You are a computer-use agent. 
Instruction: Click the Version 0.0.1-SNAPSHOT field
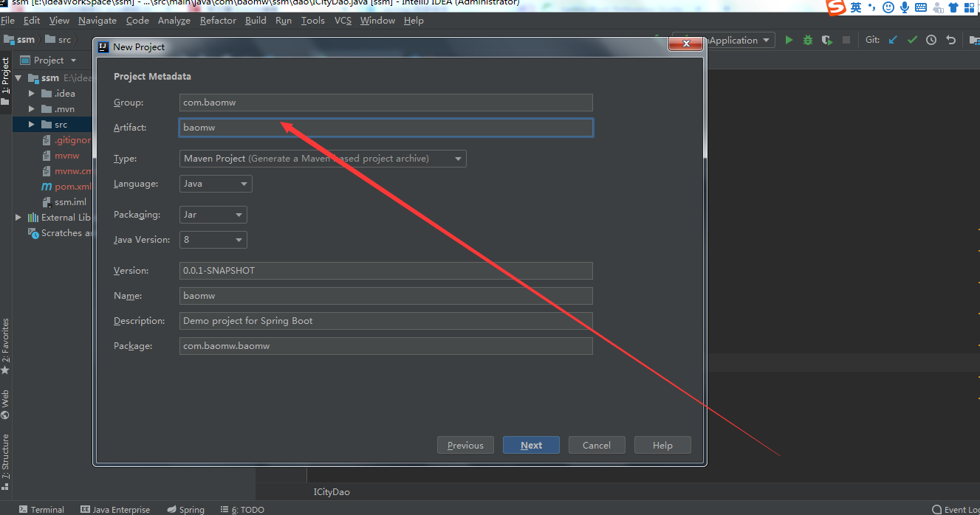(386, 271)
